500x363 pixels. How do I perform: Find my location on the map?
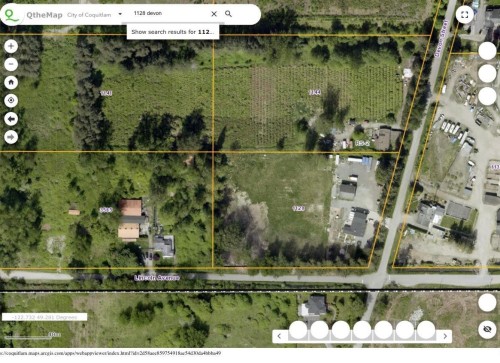11,100
